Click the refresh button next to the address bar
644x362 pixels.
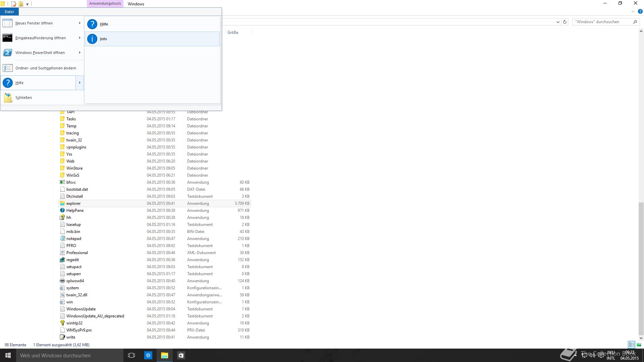pos(565,22)
